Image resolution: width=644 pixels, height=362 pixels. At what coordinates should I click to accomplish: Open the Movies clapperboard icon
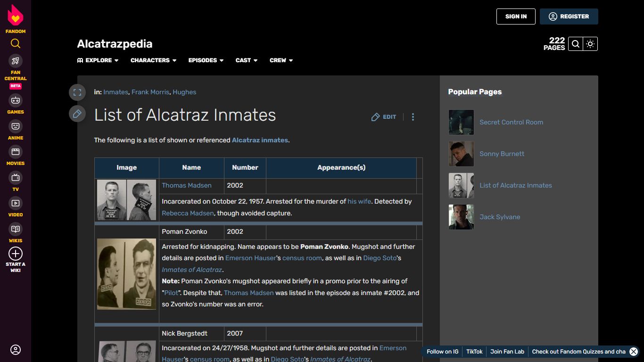16,152
